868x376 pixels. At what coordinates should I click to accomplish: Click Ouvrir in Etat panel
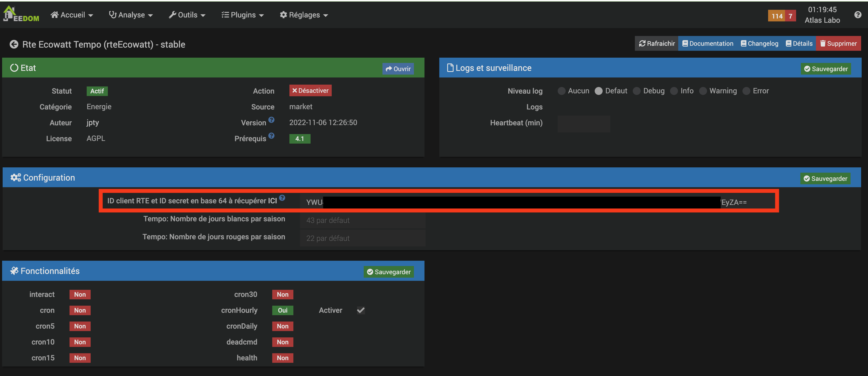point(398,69)
